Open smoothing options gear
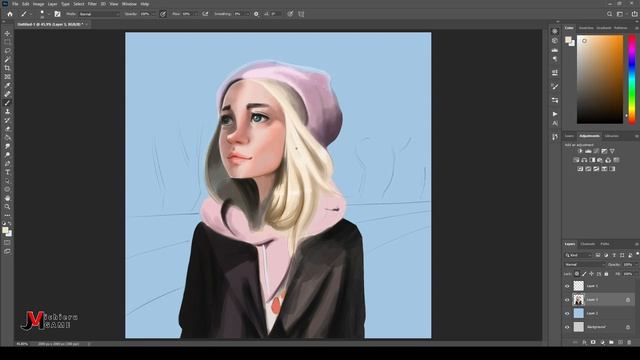The height and width of the screenshot is (360, 640). pos(256,14)
